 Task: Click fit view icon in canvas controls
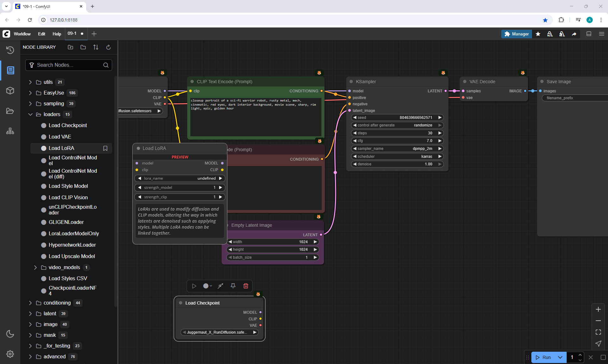click(598, 332)
